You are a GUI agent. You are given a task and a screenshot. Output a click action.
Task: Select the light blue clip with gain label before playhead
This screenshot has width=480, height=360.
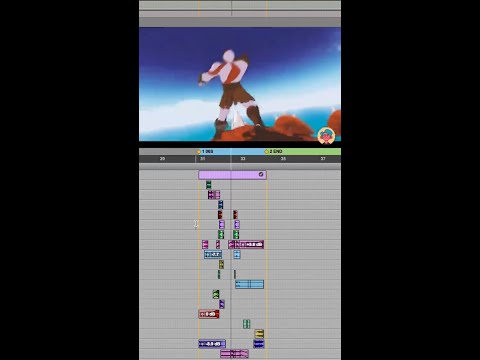pyautogui.click(x=213, y=254)
